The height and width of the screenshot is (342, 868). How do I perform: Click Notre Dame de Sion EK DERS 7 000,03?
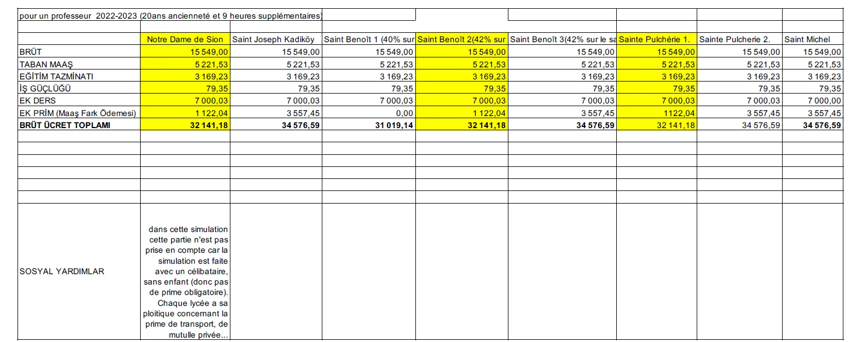point(186,100)
